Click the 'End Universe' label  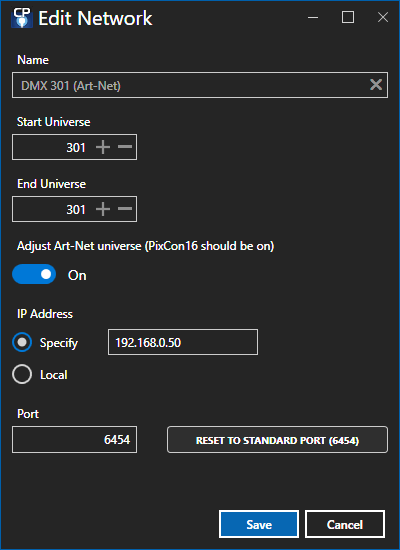click(52, 184)
